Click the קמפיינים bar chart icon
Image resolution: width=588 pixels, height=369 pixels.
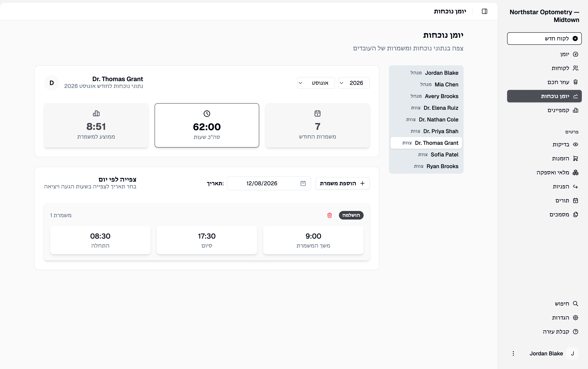coord(575,110)
